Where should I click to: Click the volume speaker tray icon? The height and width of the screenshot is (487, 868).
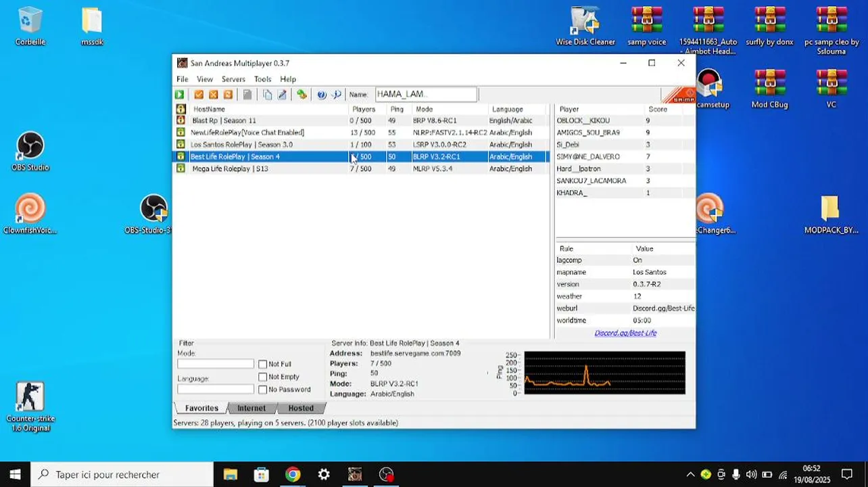click(x=751, y=475)
